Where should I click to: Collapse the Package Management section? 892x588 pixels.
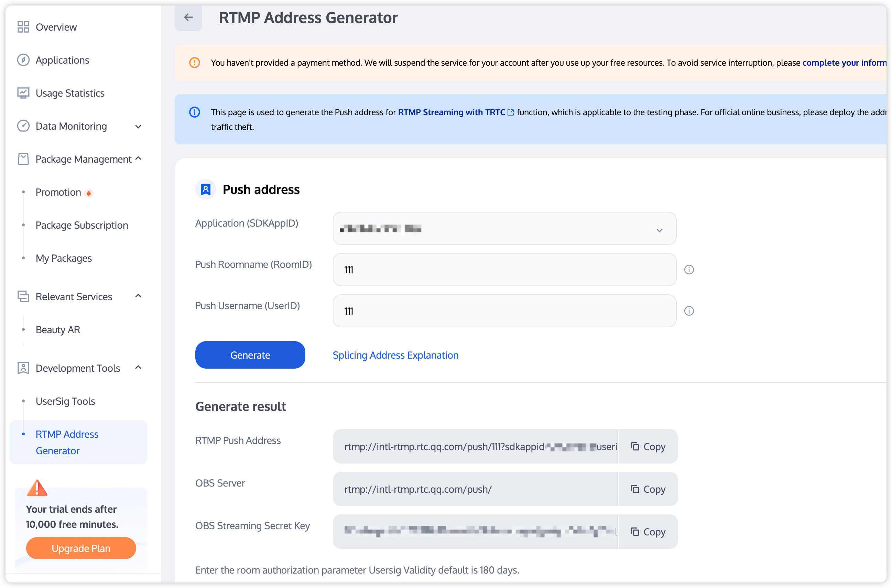click(138, 159)
